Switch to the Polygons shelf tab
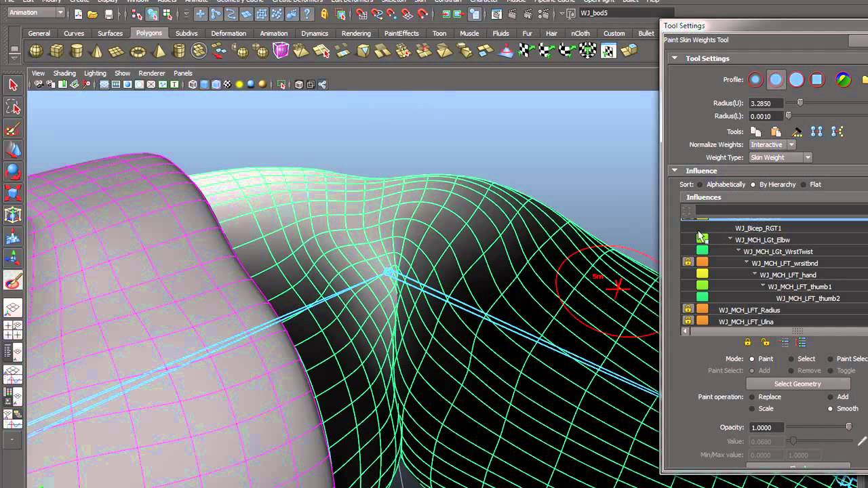 [149, 33]
